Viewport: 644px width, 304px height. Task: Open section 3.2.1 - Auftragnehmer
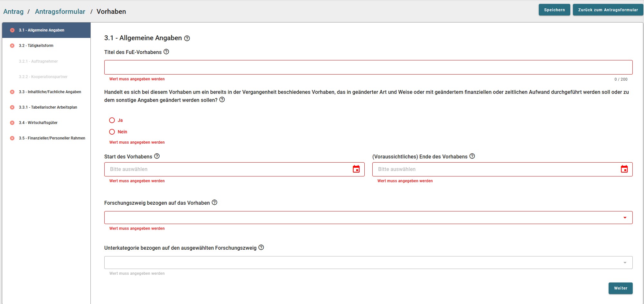click(x=46, y=61)
